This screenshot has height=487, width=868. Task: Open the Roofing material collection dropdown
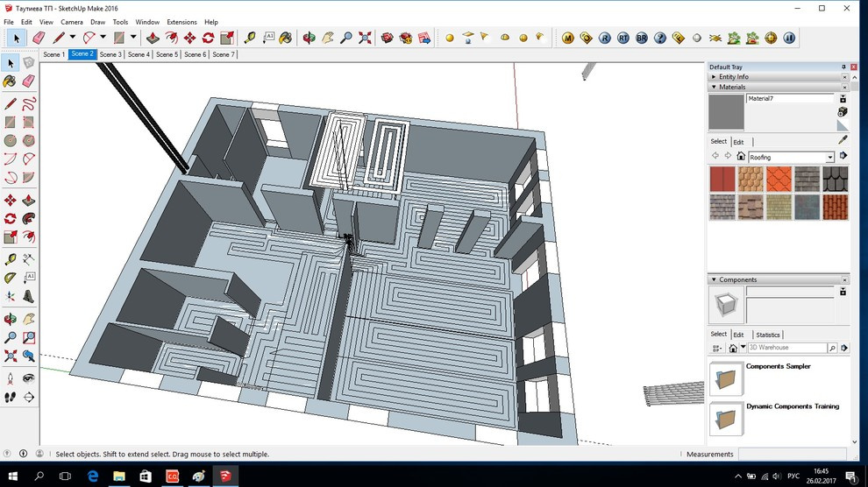pos(829,157)
